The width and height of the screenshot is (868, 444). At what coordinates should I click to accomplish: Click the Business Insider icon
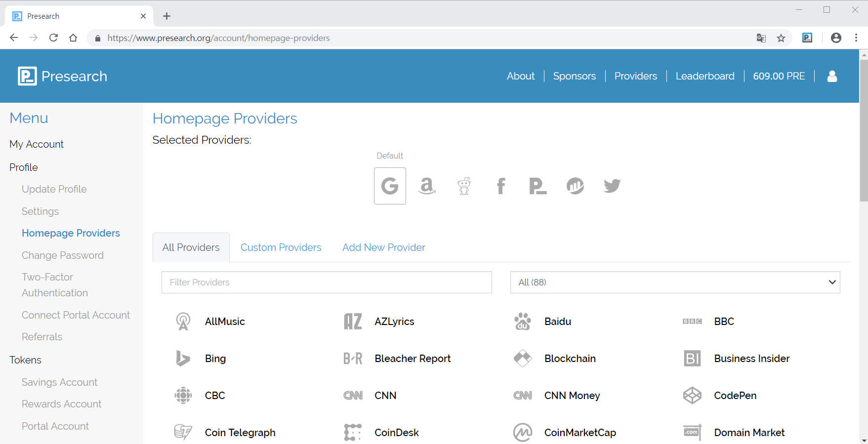point(692,359)
